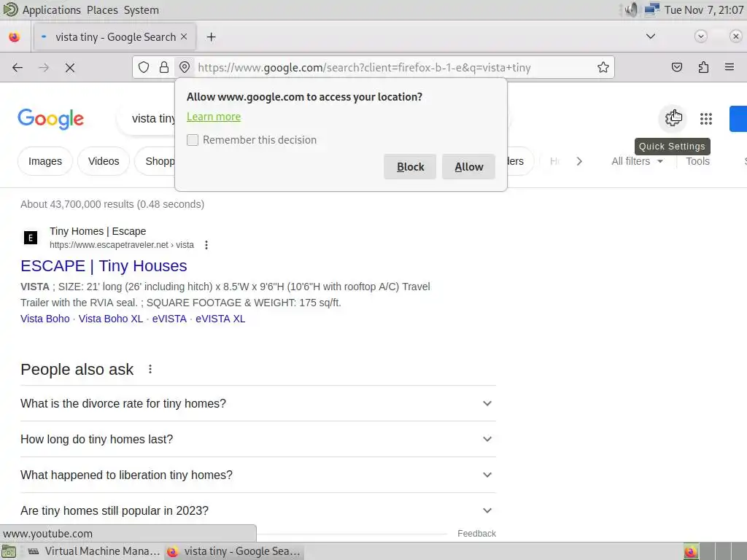The width and height of the screenshot is (747, 560).
Task: Open a new tab with plus button
Action: pyautogui.click(x=211, y=37)
